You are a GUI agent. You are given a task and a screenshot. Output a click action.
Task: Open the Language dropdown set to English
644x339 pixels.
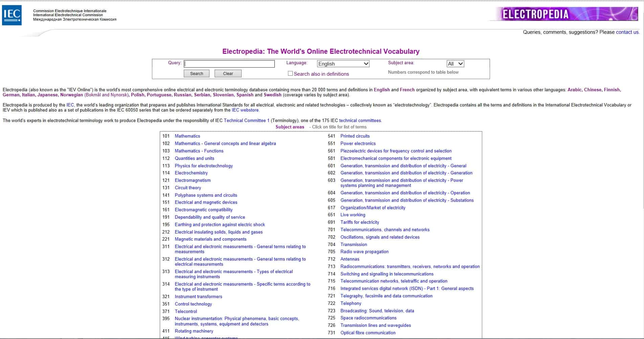343,64
